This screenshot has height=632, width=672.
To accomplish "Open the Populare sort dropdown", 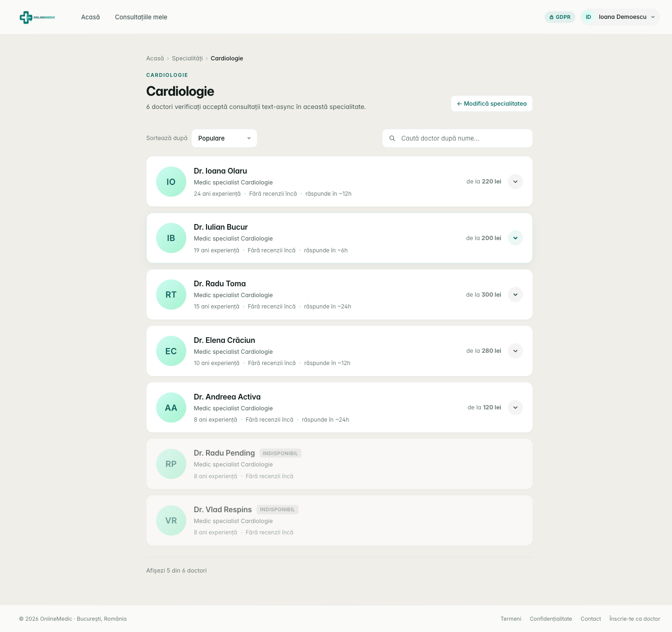I will click(224, 138).
